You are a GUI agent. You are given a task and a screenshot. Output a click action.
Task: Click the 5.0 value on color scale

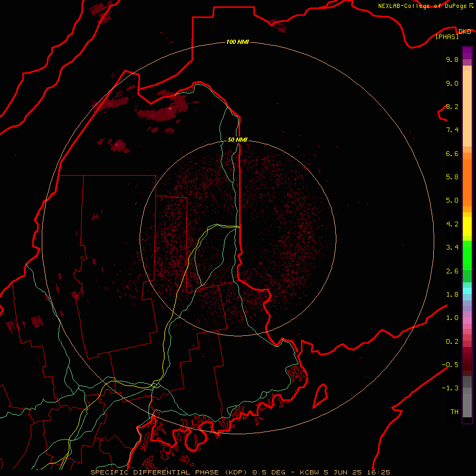point(452,200)
